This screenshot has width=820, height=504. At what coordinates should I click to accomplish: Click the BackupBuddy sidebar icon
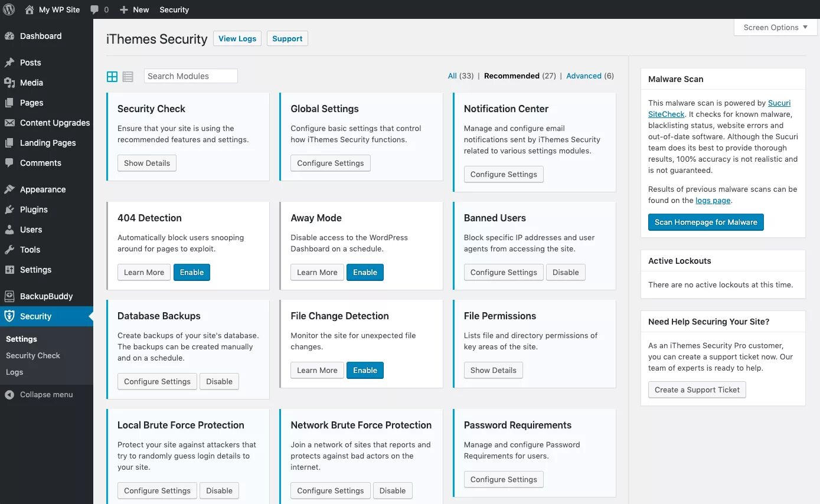[9, 296]
